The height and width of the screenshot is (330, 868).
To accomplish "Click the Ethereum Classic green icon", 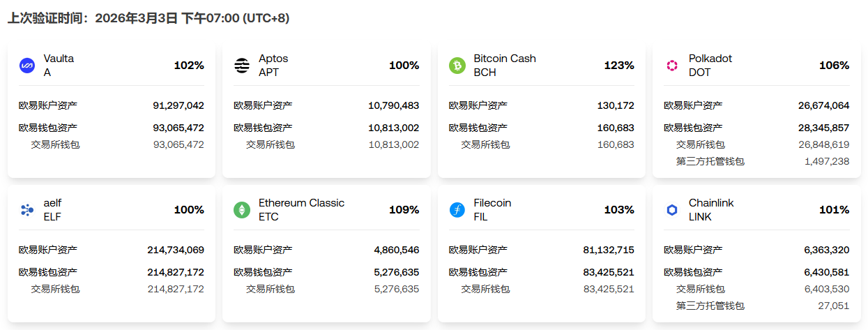I will tap(242, 210).
